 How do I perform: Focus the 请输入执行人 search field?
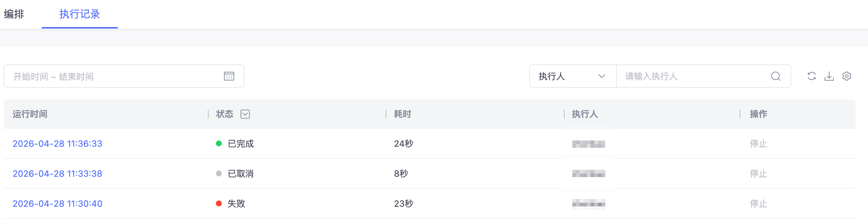point(695,76)
